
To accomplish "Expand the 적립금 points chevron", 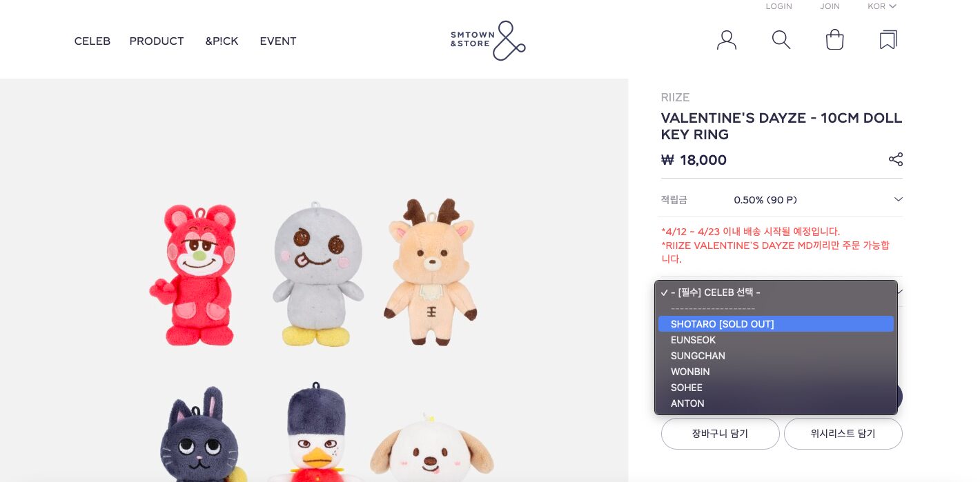I will point(899,199).
